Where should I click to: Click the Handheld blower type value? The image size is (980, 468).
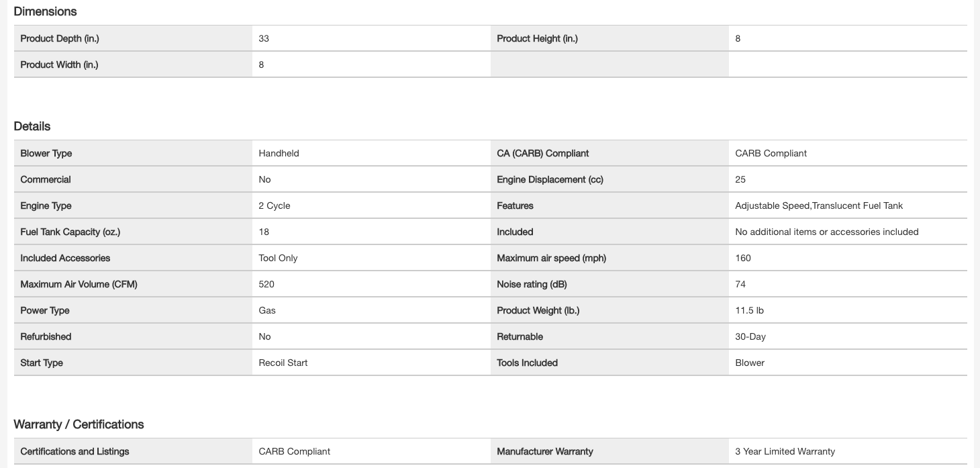[279, 154]
